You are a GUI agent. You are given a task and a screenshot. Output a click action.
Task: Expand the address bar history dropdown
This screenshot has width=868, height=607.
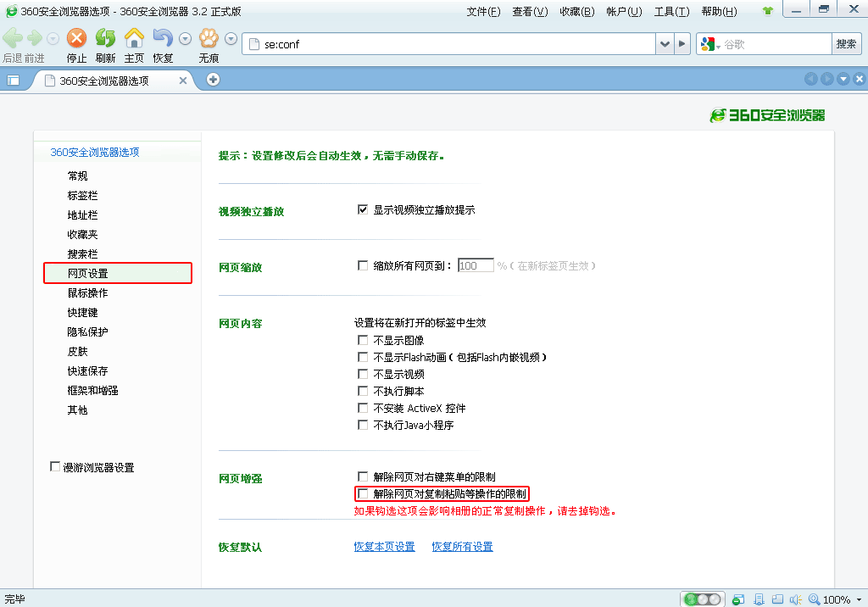[x=665, y=44]
